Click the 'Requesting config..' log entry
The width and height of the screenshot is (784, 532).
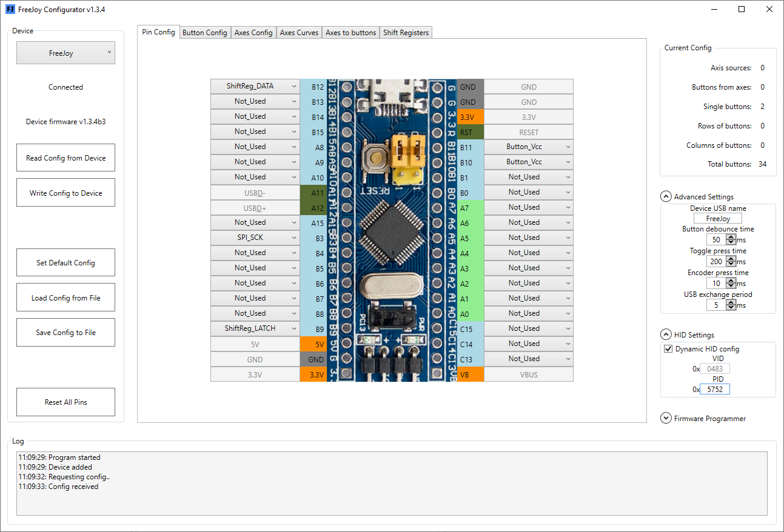point(64,477)
